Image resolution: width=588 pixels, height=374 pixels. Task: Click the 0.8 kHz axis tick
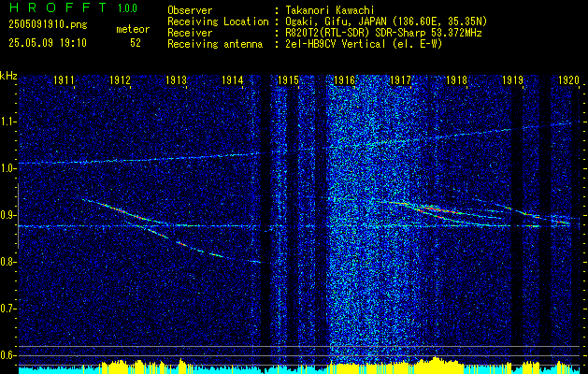coord(7,262)
